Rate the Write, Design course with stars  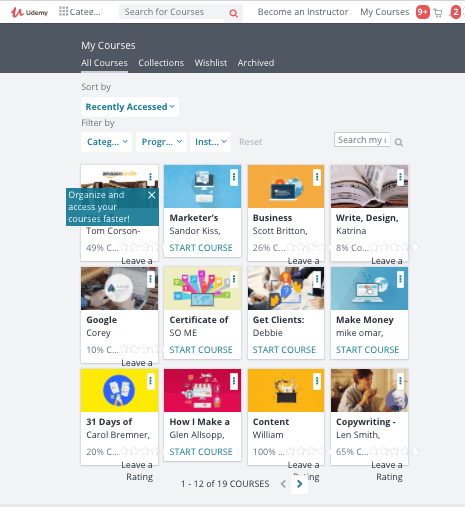pyautogui.click(x=395, y=247)
